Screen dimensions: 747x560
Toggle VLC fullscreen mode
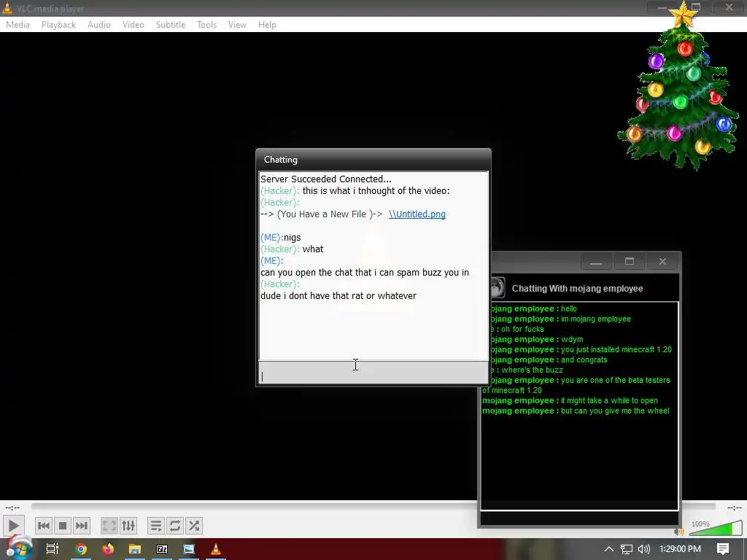point(109,526)
